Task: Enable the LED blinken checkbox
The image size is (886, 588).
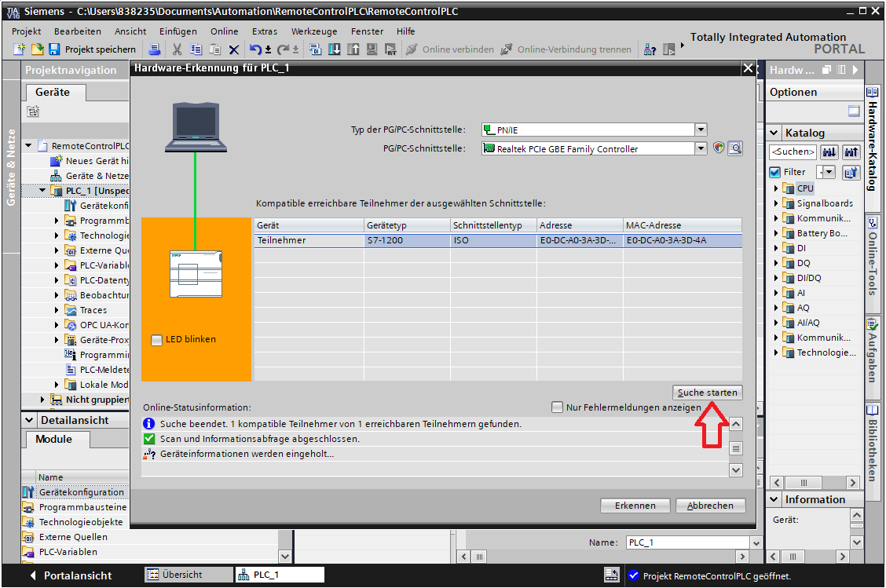Action: point(156,340)
